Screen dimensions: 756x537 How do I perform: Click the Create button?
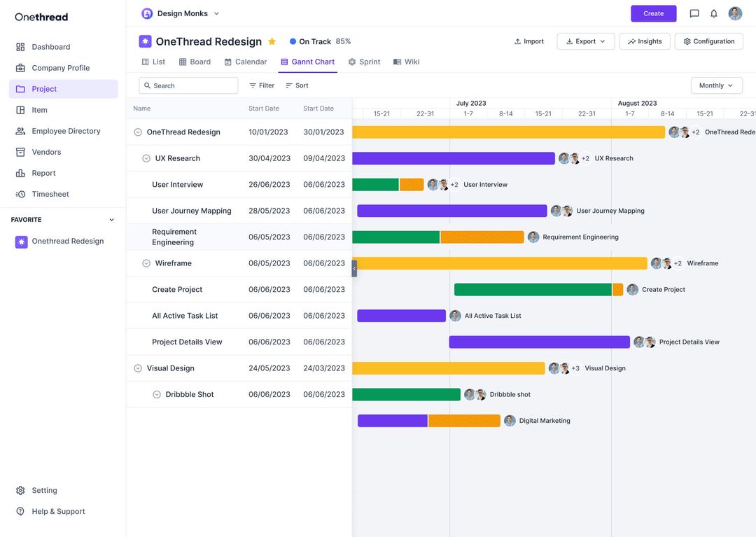tap(653, 13)
